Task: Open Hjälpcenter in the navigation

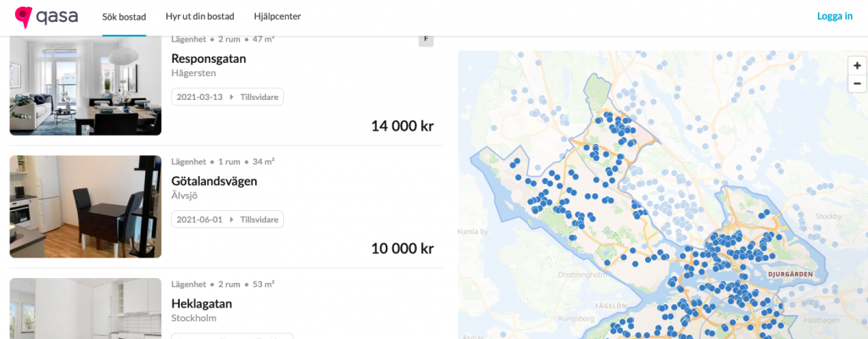Action: click(277, 17)
